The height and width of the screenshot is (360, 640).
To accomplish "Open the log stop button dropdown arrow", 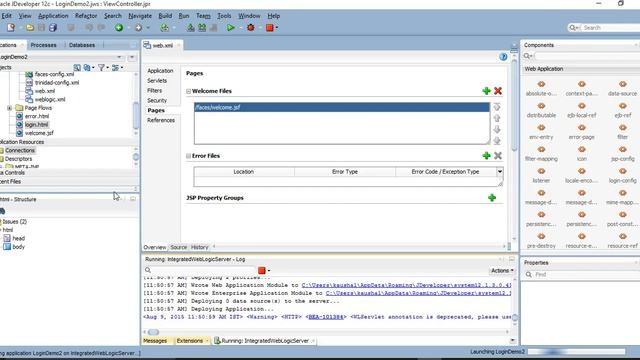I will [x=269, y=271].
